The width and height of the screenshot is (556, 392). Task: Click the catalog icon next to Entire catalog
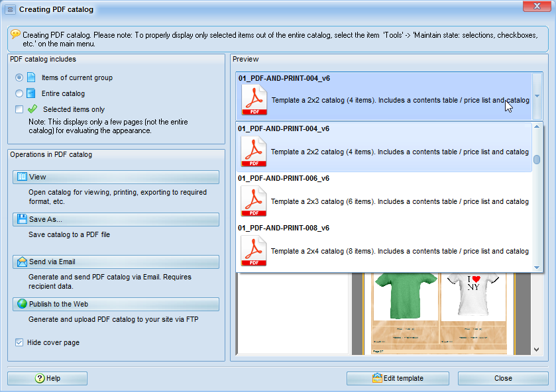[x=31, y=93]
